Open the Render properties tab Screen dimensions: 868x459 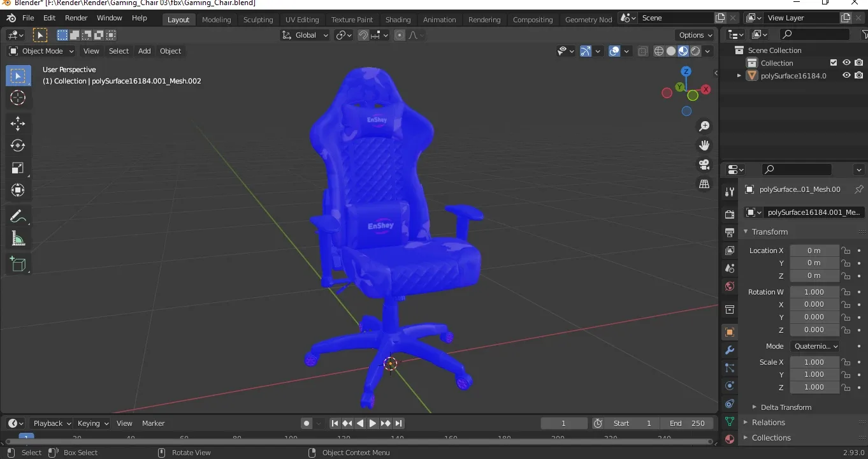(x=730, y=214)
